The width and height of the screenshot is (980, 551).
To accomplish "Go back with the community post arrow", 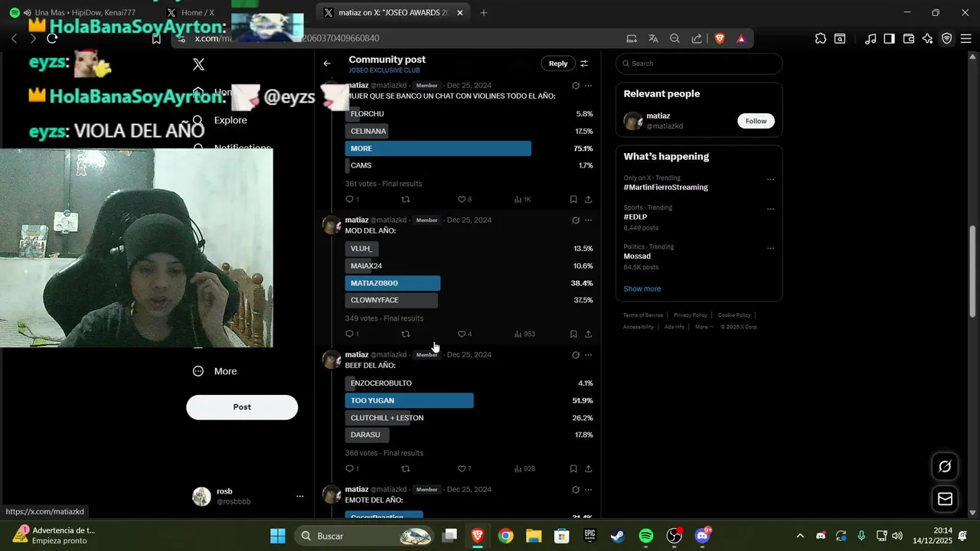I will [327, 64].
